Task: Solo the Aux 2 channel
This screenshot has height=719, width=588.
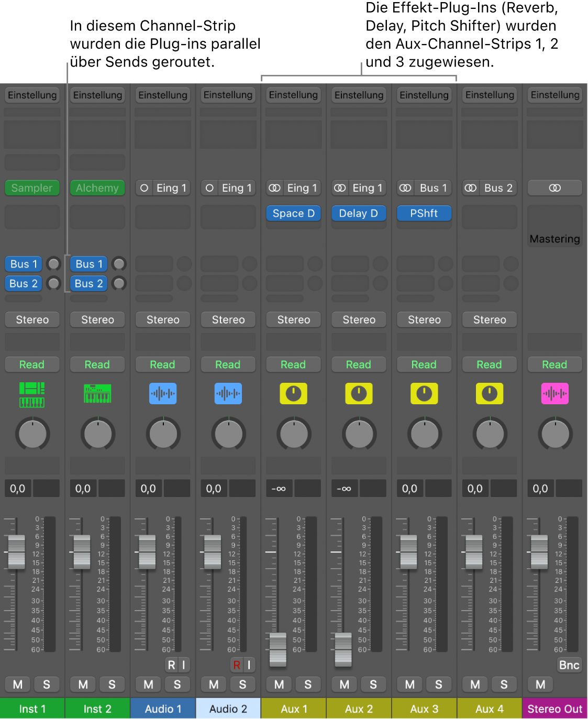Action: coord(373,684)
